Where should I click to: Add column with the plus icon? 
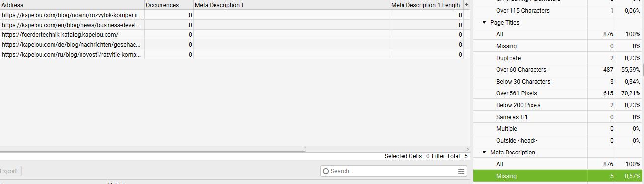466,4
